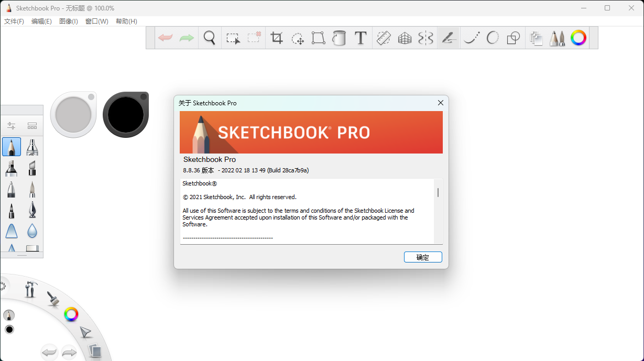Select the Quick Transform lasso tool
The height and width of the screenshot is (361, 644).
pyautogui.click(x=298, y=38)
